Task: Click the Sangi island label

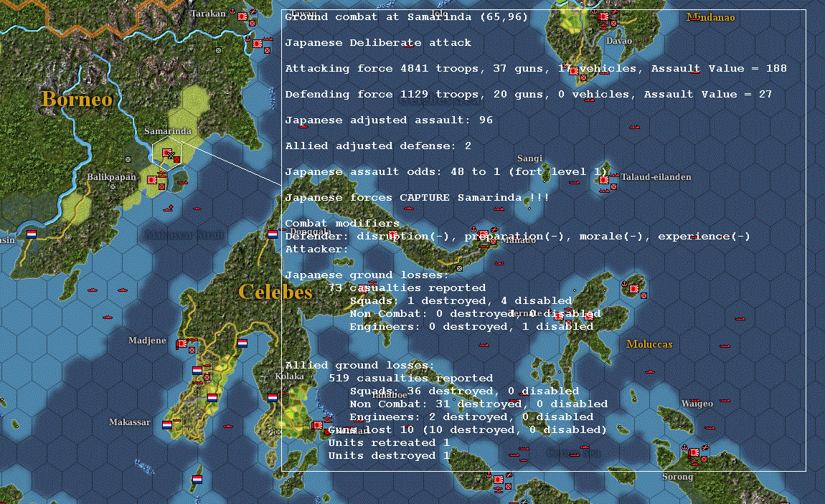Action: [529, 158]
